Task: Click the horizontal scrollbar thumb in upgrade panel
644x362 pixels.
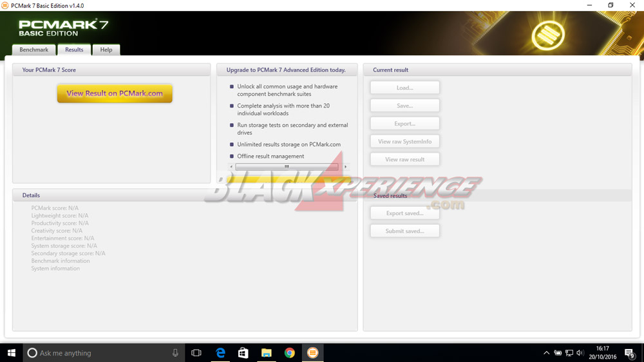Action: tap(287, 167)
